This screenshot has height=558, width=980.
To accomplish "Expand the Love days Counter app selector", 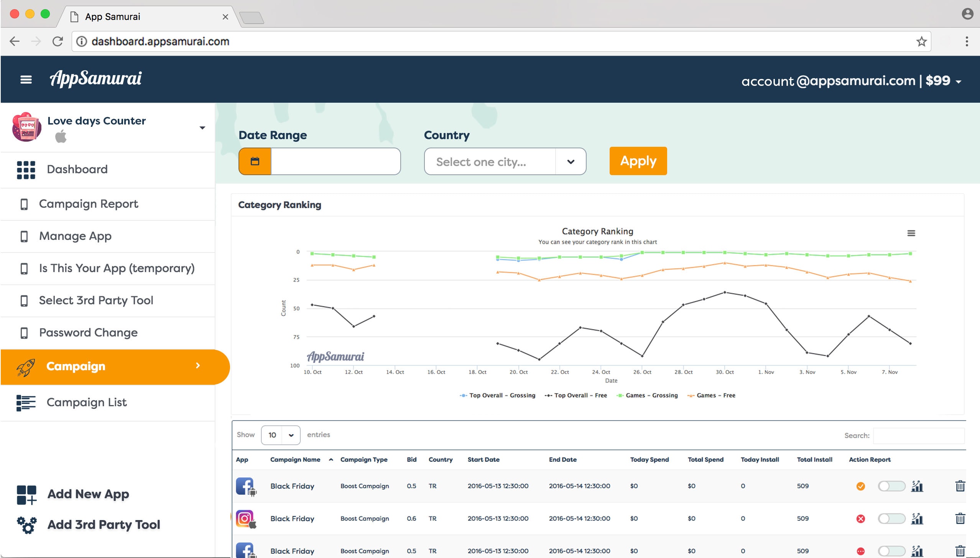I will coord(202,128).
